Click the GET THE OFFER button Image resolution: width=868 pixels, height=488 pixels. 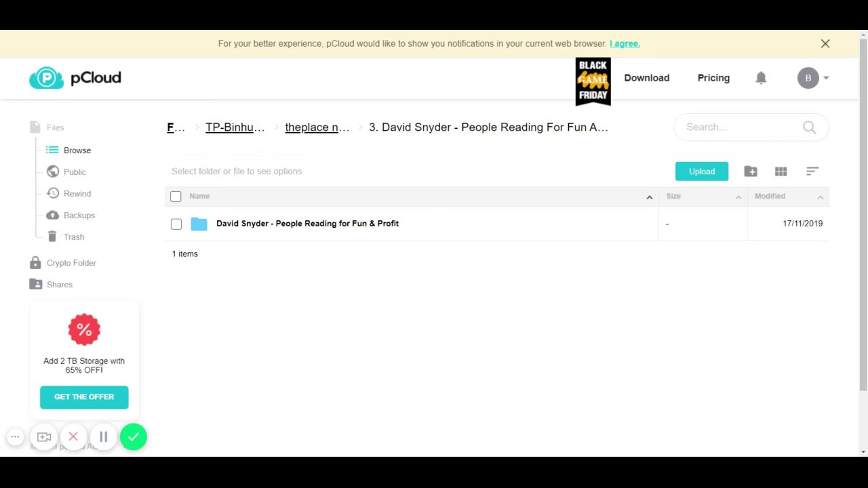(x=84, y=397)
